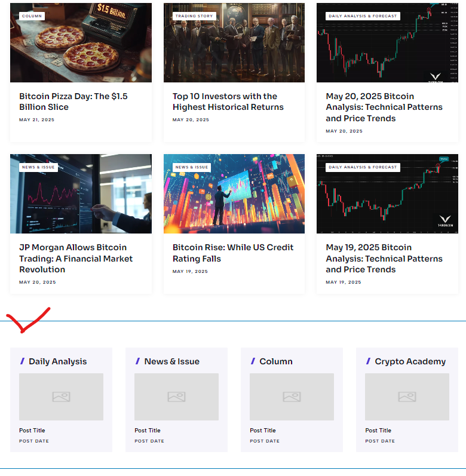Open Post Title in Daily Analysis card
This screenshot has height=476, width=466.
pyautogui.click(x=32, y=431)
